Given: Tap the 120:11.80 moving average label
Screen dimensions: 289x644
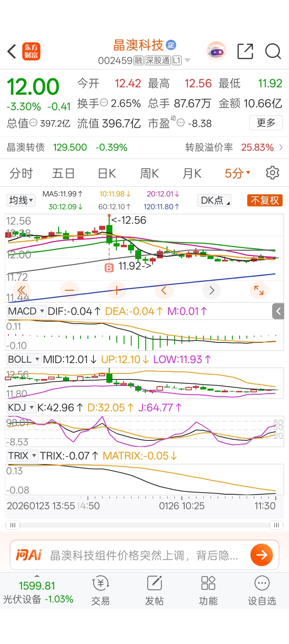Looking at the screenshot, I should click(161, 207).
